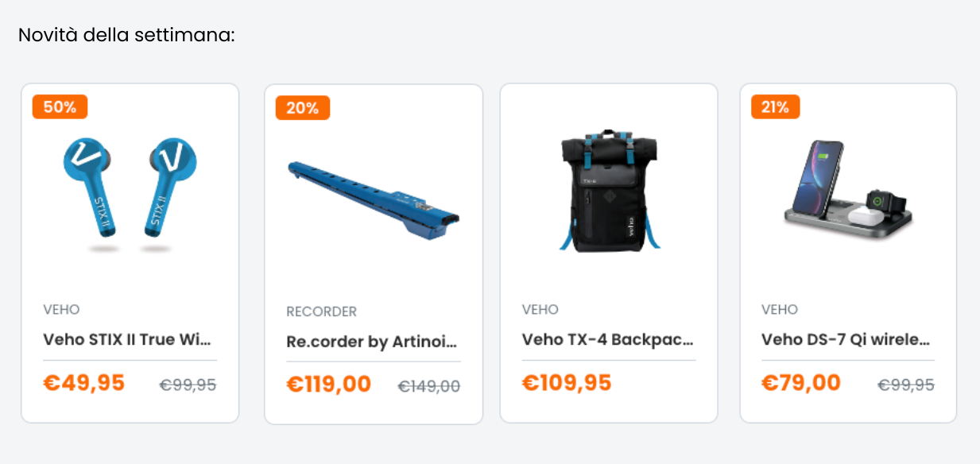Open the DS-7 wireless charging dock image
Image resolution: width=980 pixels, height=464 pixels.
coord(848,191)
